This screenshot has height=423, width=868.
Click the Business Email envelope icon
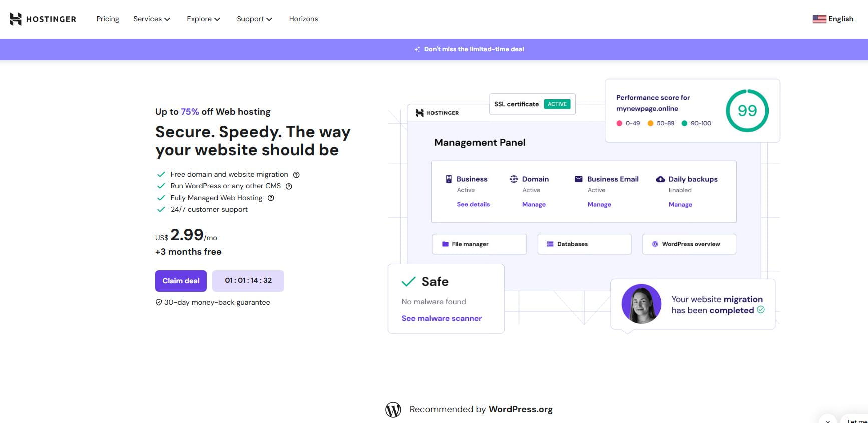pos(579,179)
